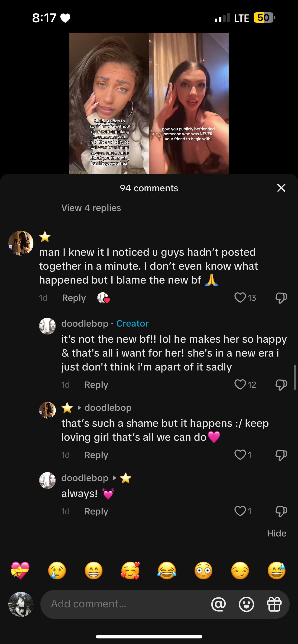Like the 'that's such a shame' reply
Image resolution: width=298 pixels, height=644 pixels.
point(240,455)
